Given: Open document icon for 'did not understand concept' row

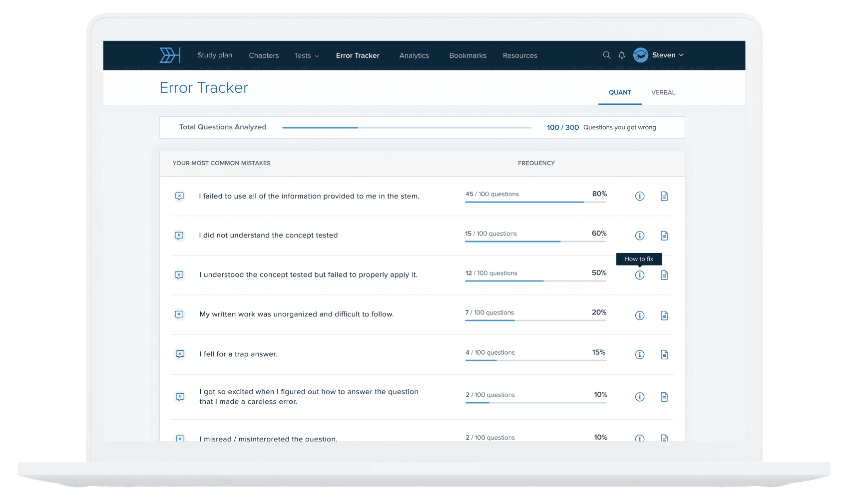Looking at the screenshot, I should click(664, 236).
